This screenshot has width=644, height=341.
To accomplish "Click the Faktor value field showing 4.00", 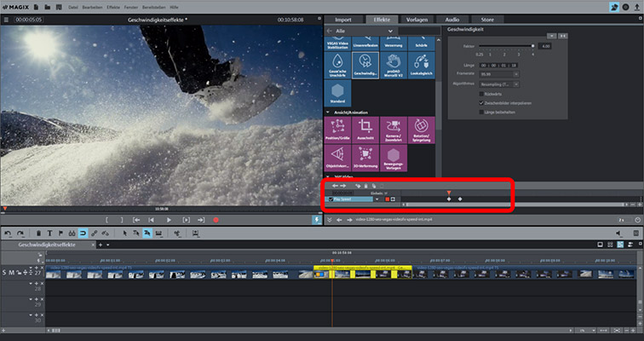I will 544,46.
